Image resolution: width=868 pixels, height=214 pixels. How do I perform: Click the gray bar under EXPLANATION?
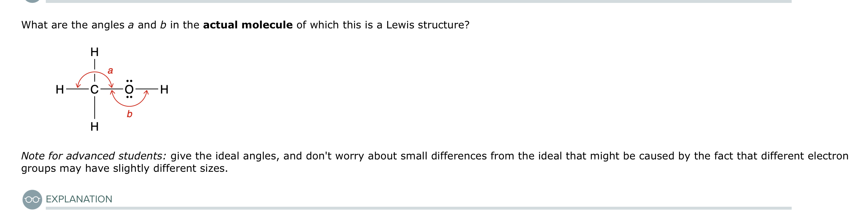418,208
